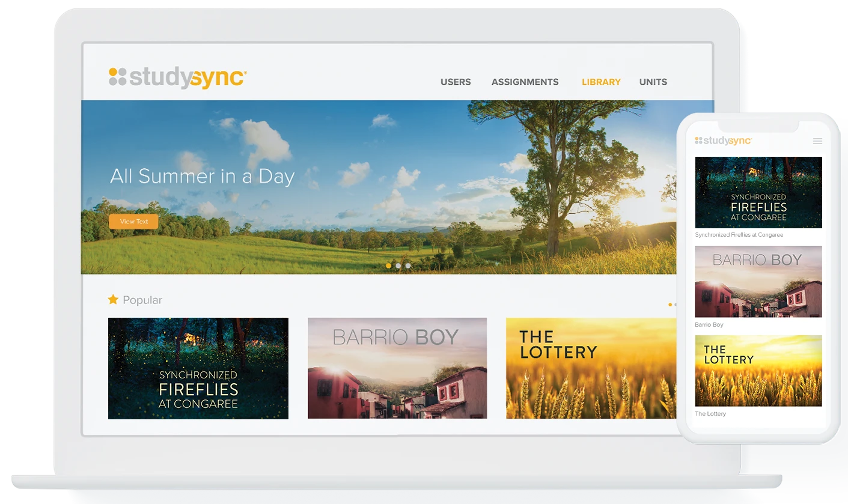Click the StudySync logo on laptop screen
848x504 pixels.
click(177, 78)
